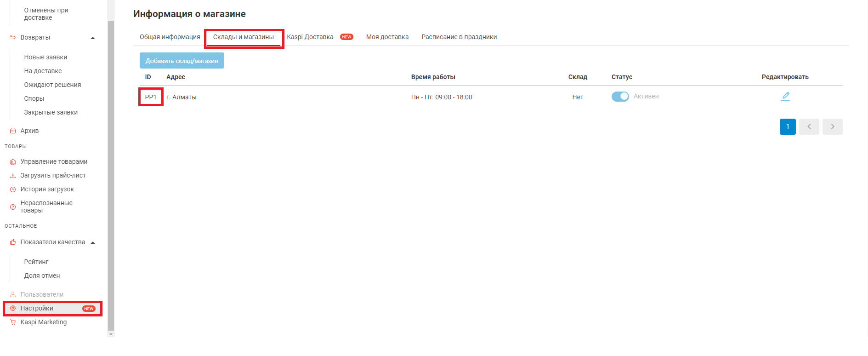Open Новые заявки in returns
Screen dimensions: 868x356
(x=45, y=57)
